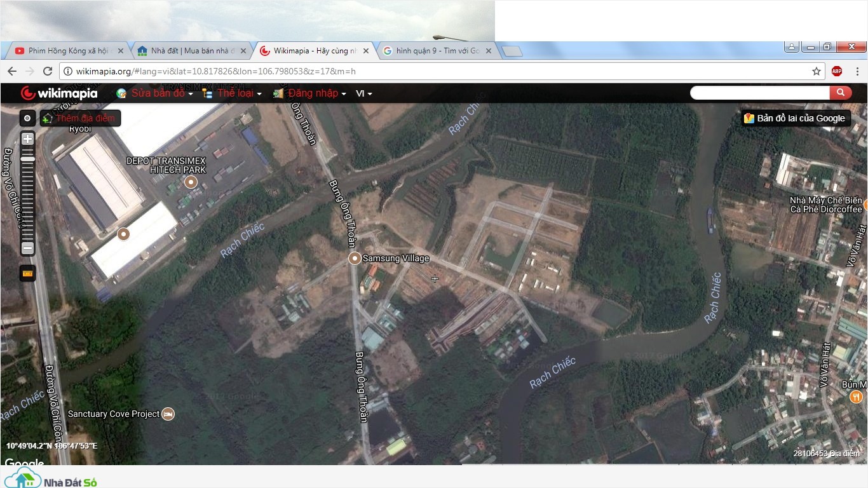The image size is (868, 488).
Task: Close the Phim Hồng Kông tab
Action: (120, 51)
